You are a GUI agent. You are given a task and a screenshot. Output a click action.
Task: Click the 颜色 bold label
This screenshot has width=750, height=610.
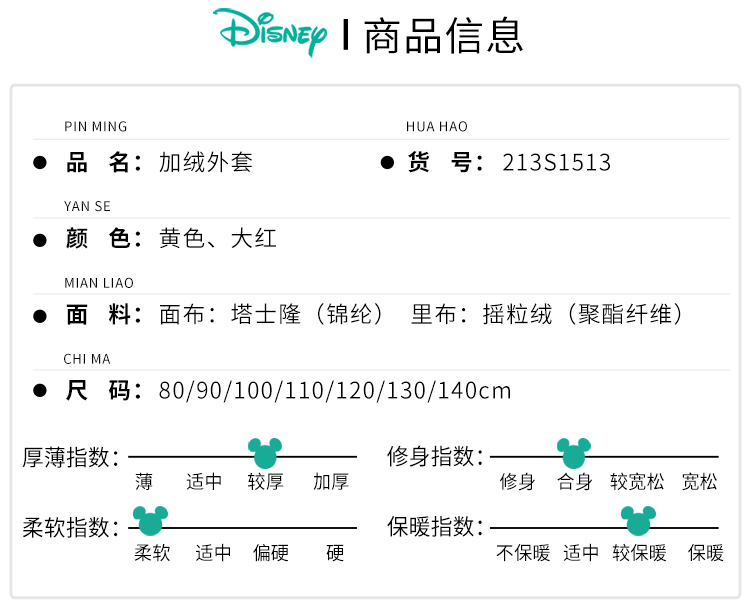(103, 238)
